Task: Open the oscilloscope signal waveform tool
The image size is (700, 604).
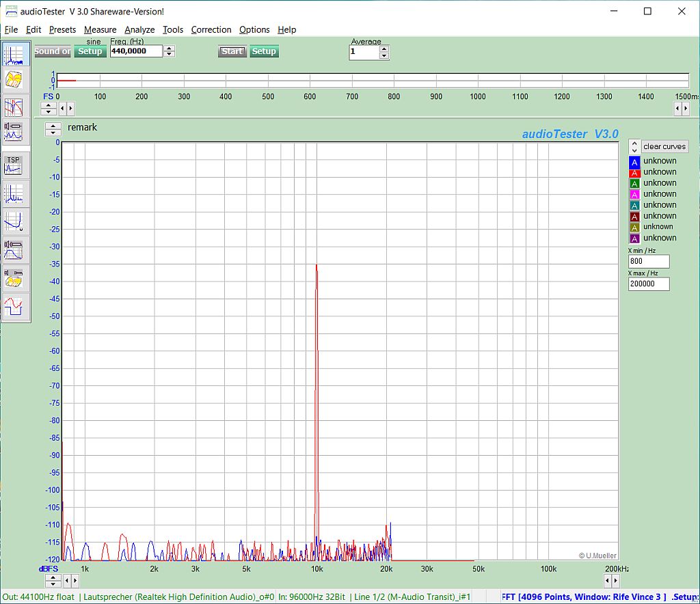Action: [x=14, y=306]
